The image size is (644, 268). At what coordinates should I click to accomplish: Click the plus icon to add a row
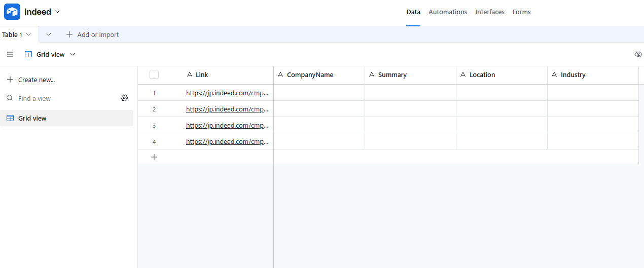pos(154,157)
